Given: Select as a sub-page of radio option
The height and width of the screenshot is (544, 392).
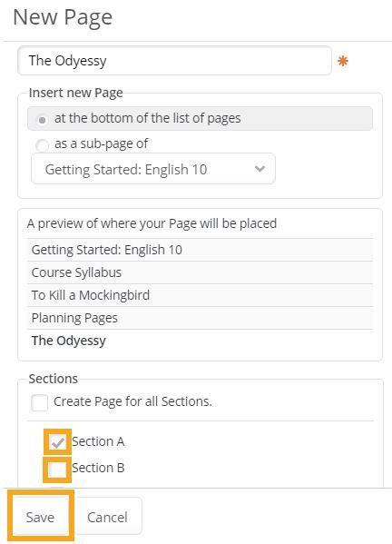Looking at the screenshot, I should pos(42,145).
